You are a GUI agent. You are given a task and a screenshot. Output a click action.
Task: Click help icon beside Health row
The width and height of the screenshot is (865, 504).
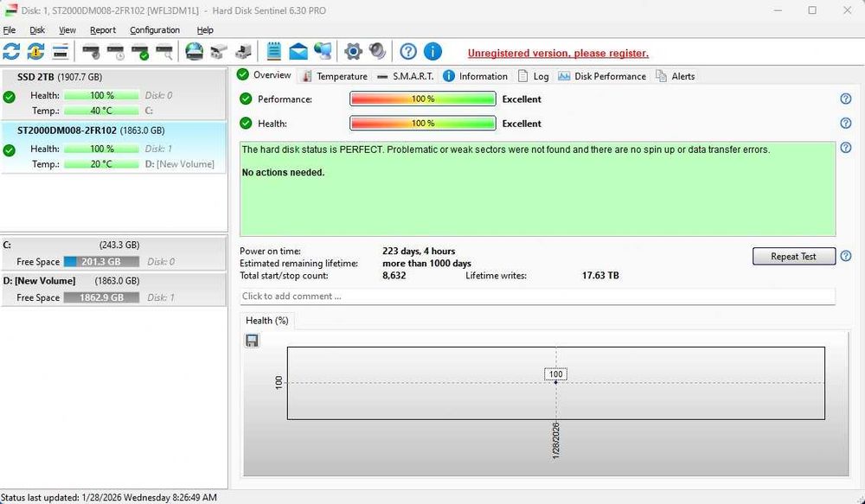pos(846,123)
